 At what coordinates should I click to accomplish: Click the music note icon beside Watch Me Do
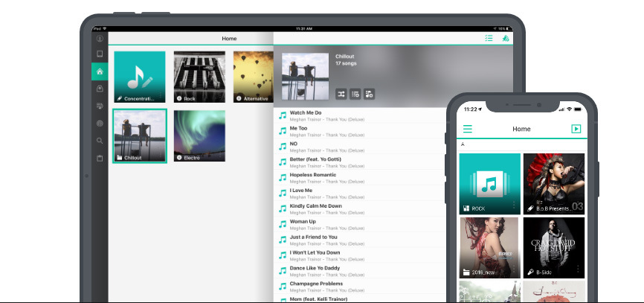tap(283, 115)
